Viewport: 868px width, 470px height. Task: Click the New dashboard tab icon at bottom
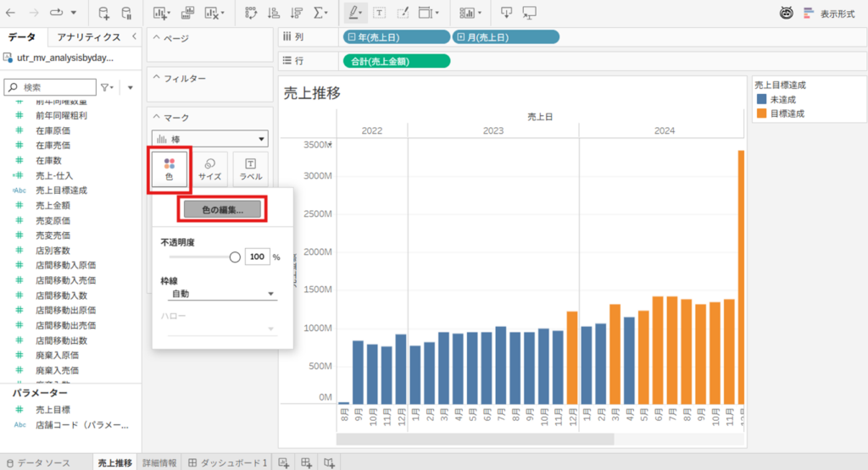click(306, 462)
